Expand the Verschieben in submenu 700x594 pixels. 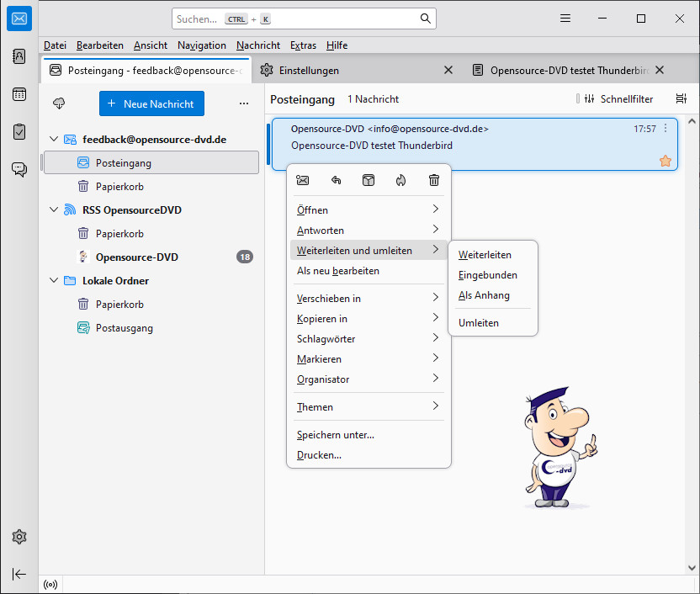pyautogui.click(x=368, y=299)
